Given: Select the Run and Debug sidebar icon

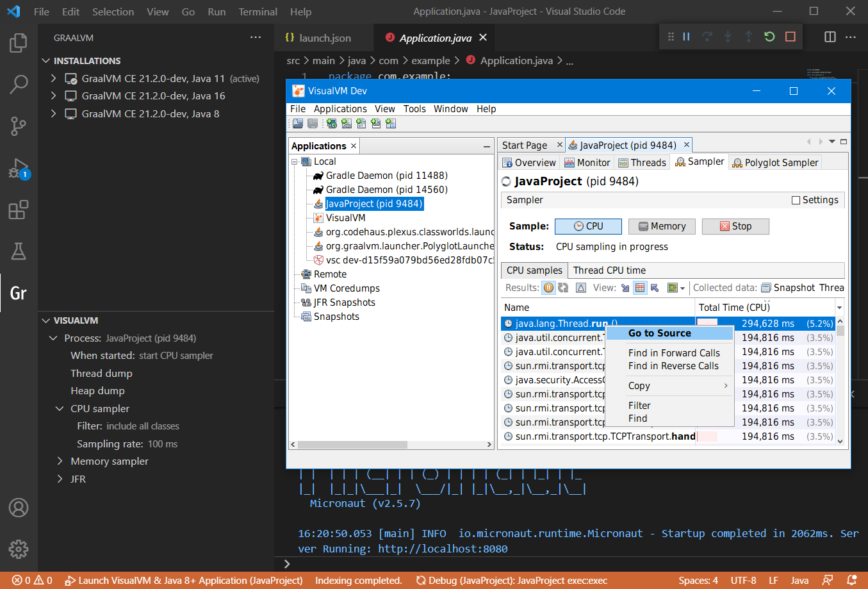Looking at the screenshot, I should 19,169.
